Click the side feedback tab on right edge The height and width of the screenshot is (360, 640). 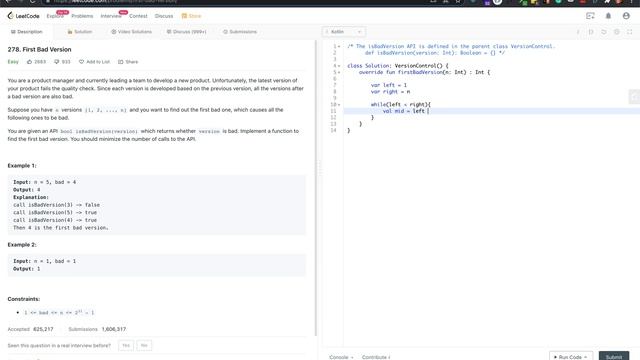click(x=634, y=97)
